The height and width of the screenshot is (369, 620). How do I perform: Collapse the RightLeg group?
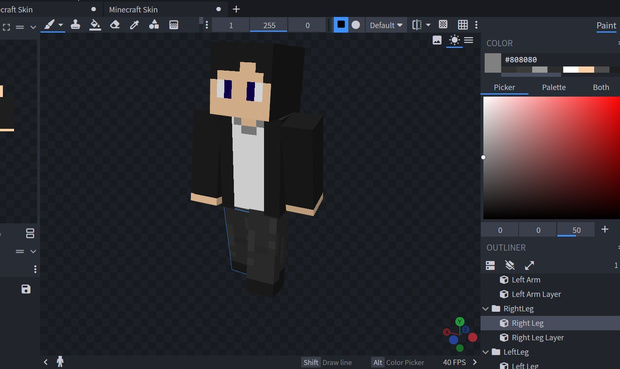tap(486, 308)
